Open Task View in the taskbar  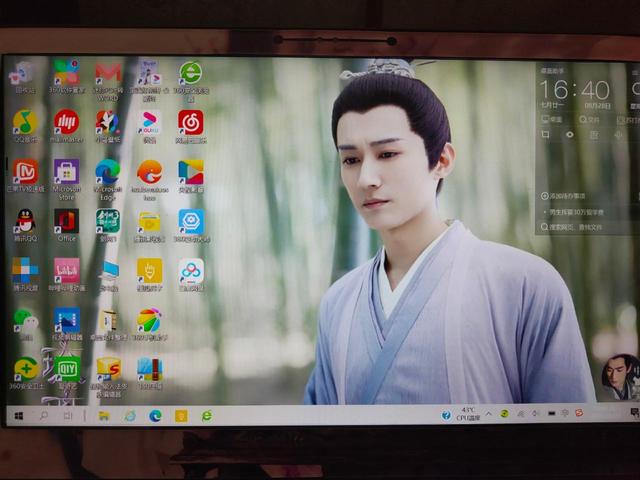[x=68, y=415]
